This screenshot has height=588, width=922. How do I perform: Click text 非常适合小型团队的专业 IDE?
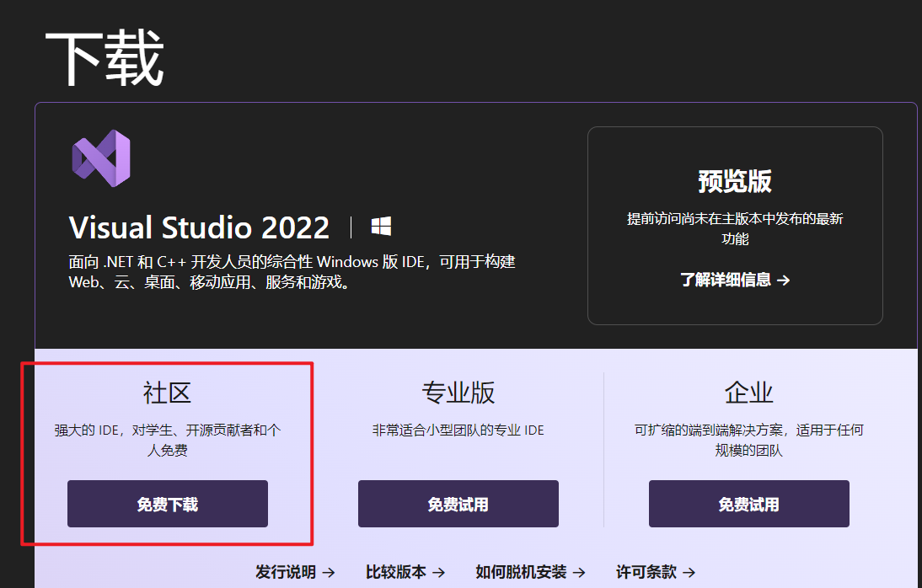click(458, 430)
